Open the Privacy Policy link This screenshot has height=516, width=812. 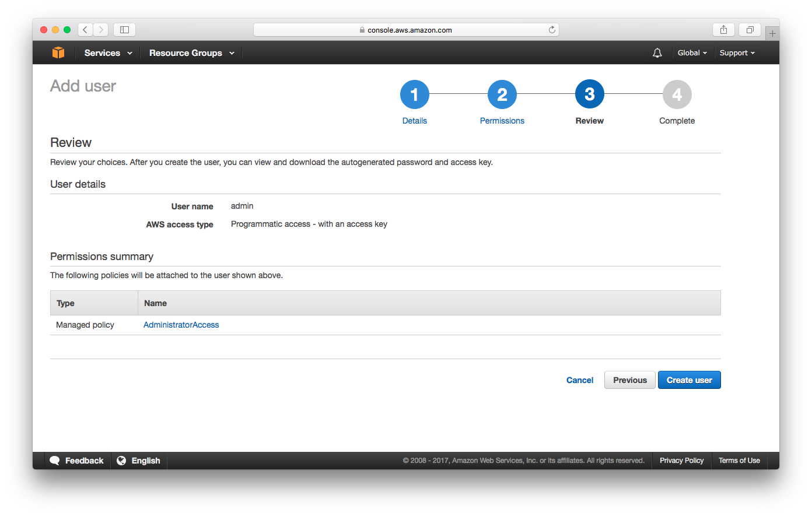pos(682,461)
